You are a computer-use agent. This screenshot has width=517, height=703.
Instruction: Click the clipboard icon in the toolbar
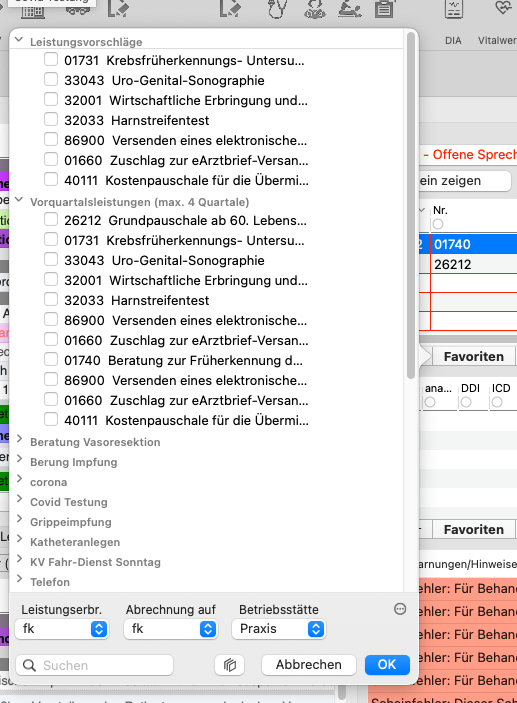[x=384, y=9]
